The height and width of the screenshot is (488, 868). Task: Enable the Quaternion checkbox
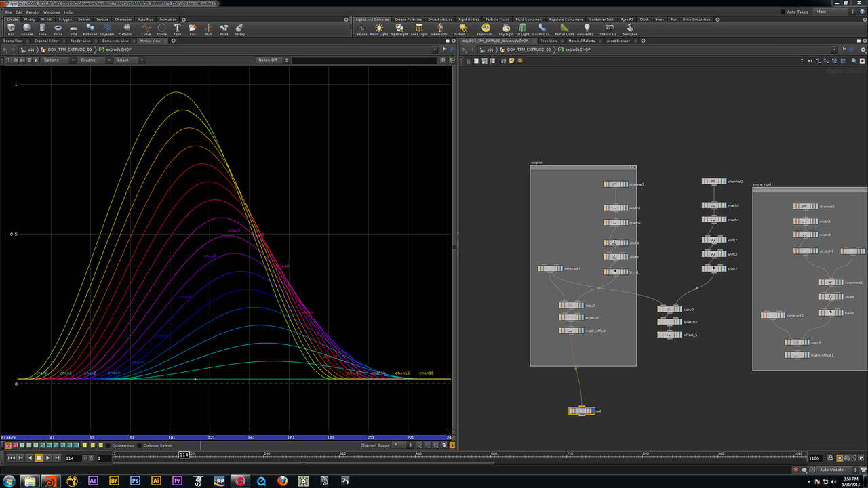coord(108,445)
